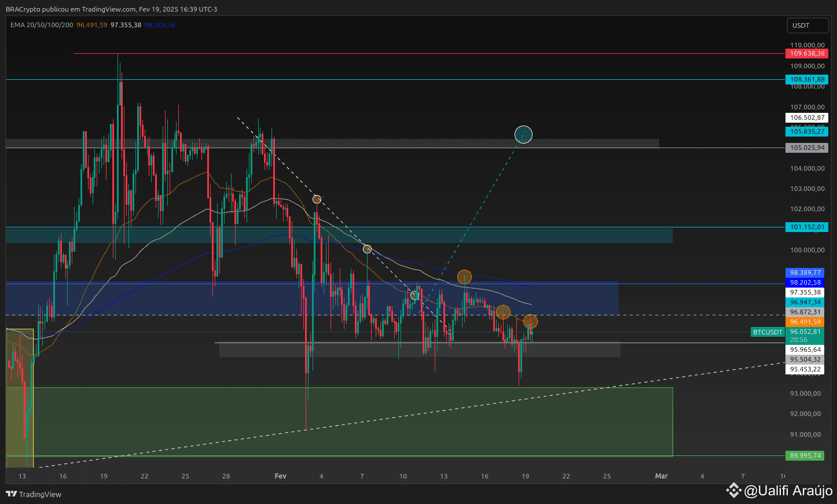Click the 104.000,00 price axis tick
The height and width of the screenshot is (504, 837).
pos(807,168)
